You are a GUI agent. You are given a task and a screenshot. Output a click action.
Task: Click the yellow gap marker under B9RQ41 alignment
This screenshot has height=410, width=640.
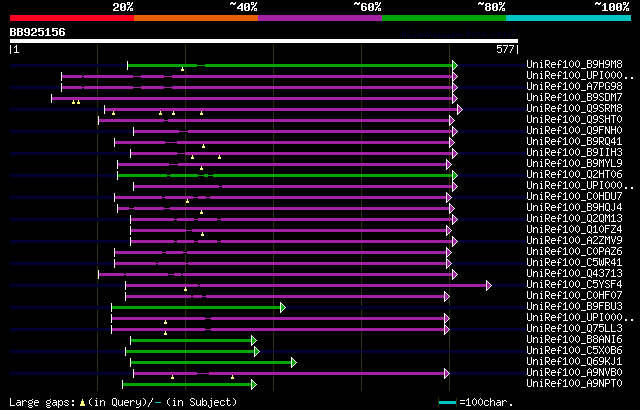pyautogui.click(x=203, y=146)
